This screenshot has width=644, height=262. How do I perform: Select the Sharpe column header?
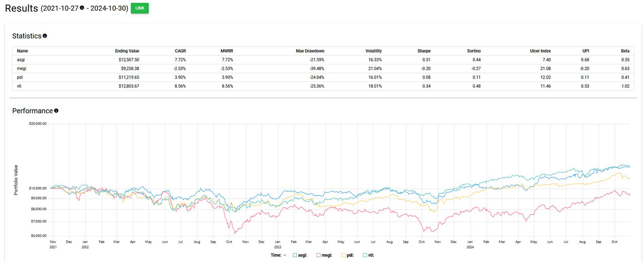(424, 51)
